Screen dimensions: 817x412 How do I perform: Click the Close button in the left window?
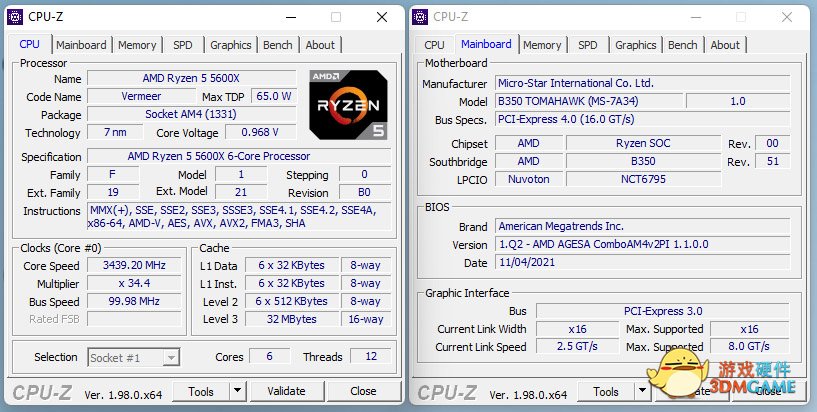(x=363, y=391)
